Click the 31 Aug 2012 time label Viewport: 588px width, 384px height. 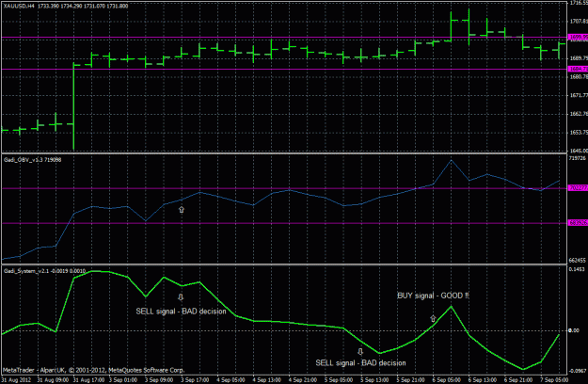click(x=16, y=380)
